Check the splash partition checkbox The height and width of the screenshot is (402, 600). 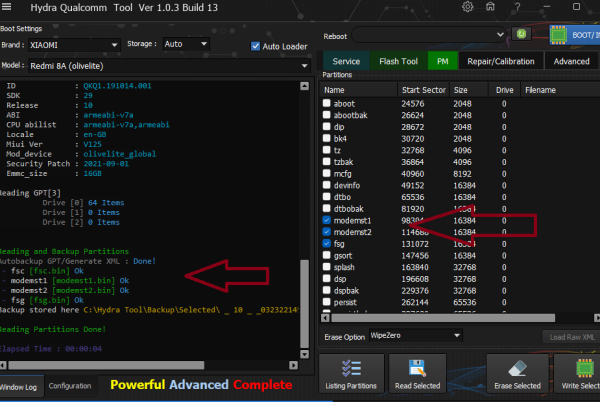tap(326, 267)
